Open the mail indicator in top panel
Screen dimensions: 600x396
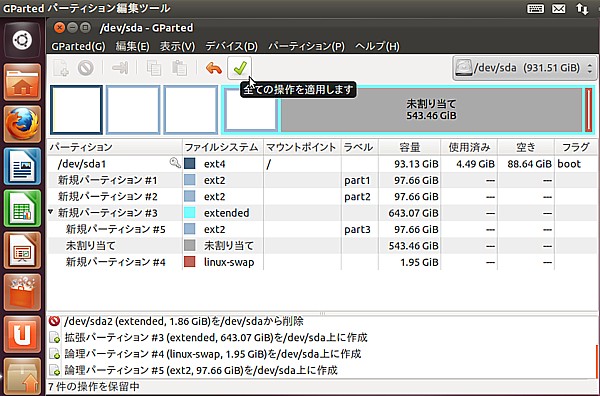[x=558, y=8]
